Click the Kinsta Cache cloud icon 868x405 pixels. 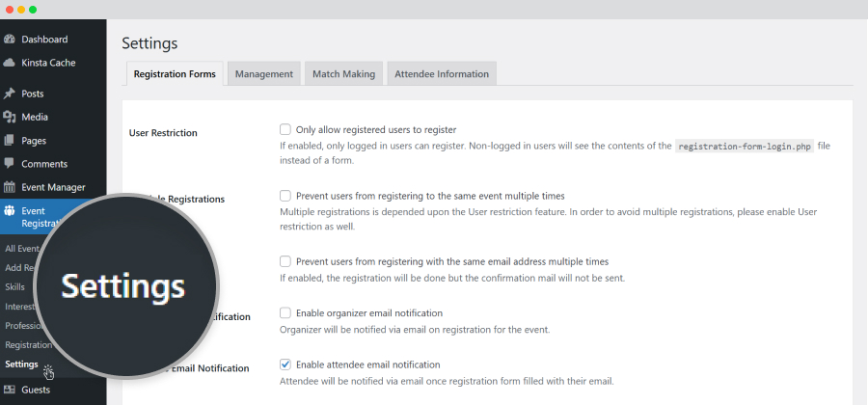[9, 63]
